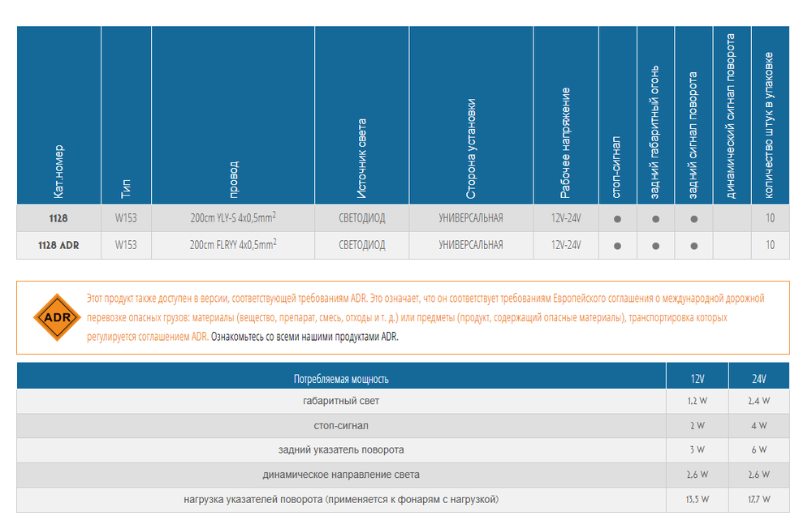
Task: Click row label 'габаритный свет'
Action: (x=341, y=401)
